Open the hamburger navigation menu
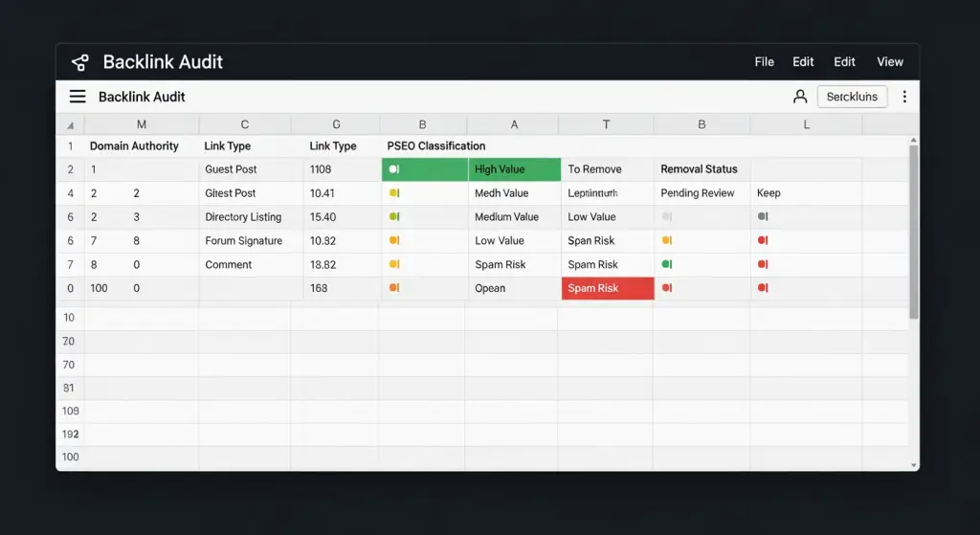This screenshot has width=980, height=535. (x=78, y=97)
